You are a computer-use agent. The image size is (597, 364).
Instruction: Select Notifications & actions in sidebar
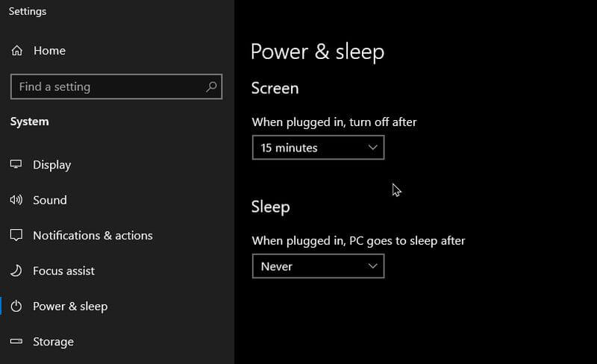tap(93, 236)
